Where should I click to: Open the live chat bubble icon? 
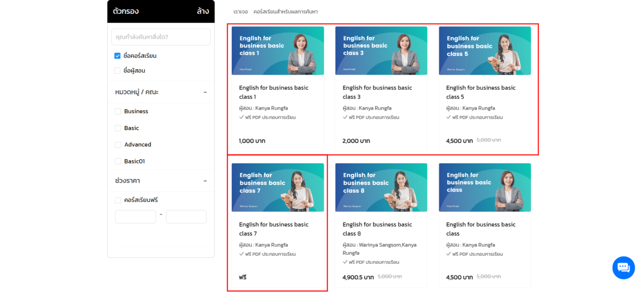[623, 268]
